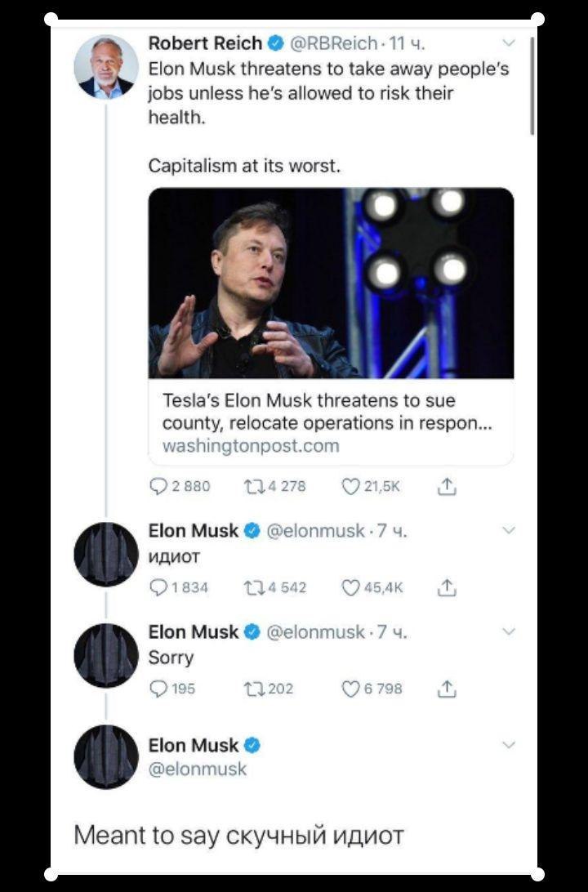Image resolution: width=588 pixels, height=892 pixels.
Task: View Robert Reich's profile avatar
Action: (x=106, y=67)
